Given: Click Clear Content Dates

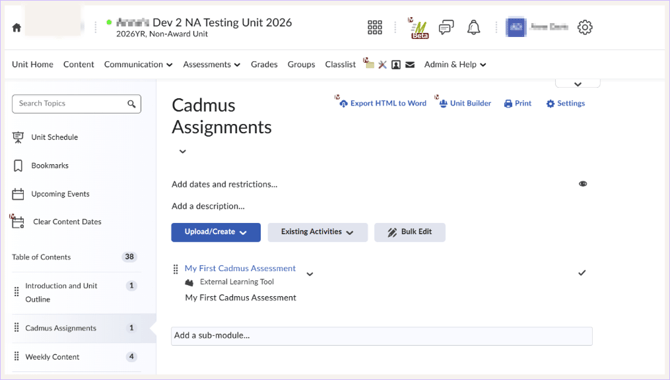Looking at the screenshot, I should click(x=67, y=222).
